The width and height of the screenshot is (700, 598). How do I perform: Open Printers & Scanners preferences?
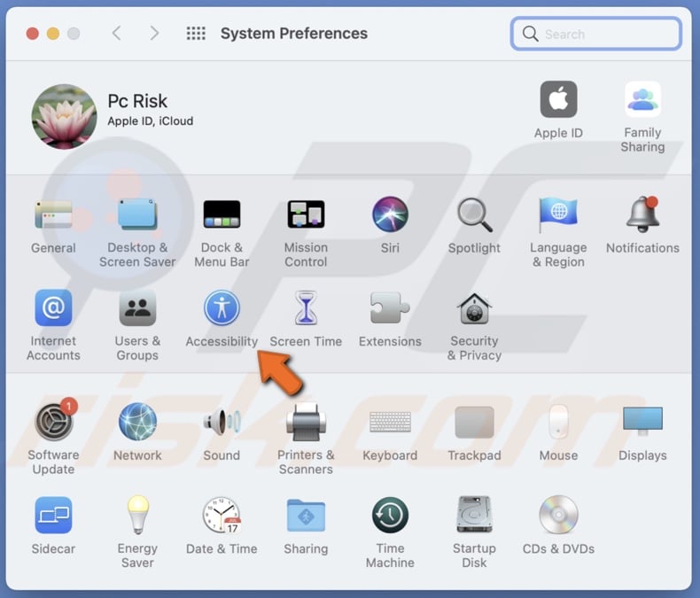306,423
